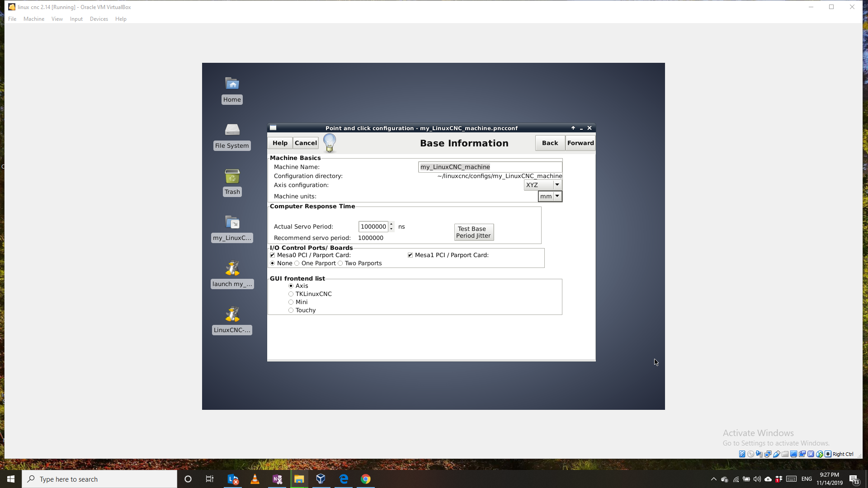Open Microsoft Edge from the taskbar
This screenshot has width=868, height=488.
click(x=344, y=479)
